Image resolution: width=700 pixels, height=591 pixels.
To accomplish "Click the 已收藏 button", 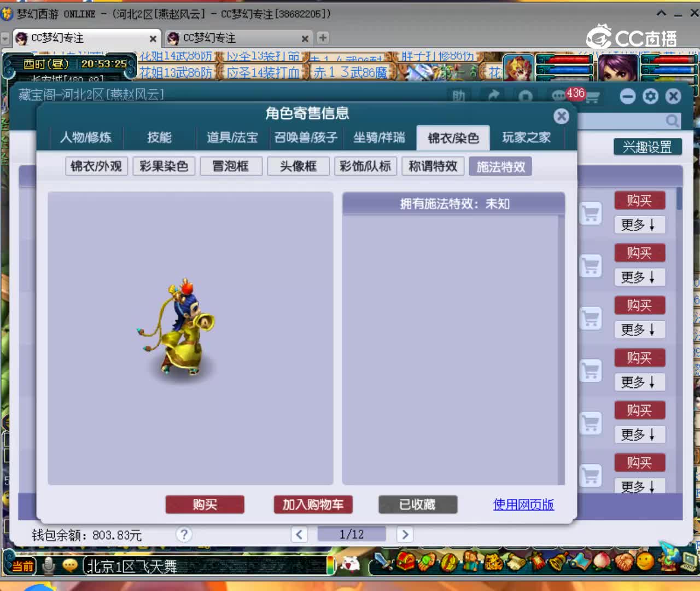I will tap(418, 505).
